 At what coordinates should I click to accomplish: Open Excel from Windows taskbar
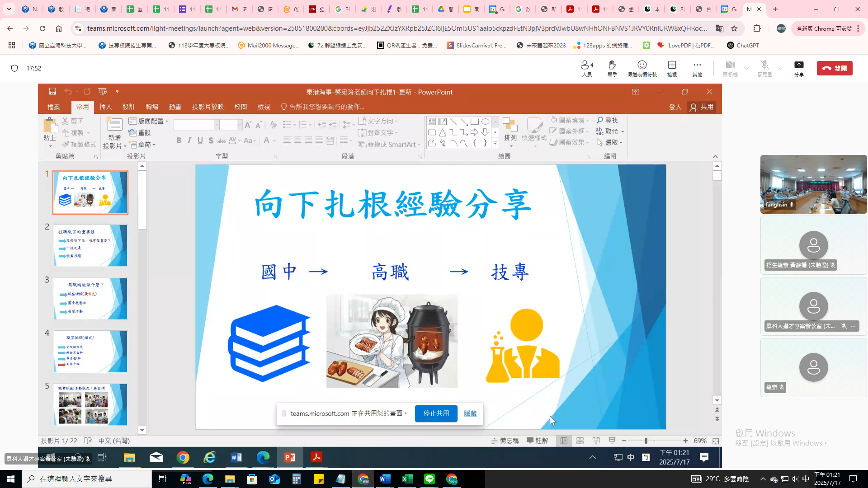(x=407, y=479)
